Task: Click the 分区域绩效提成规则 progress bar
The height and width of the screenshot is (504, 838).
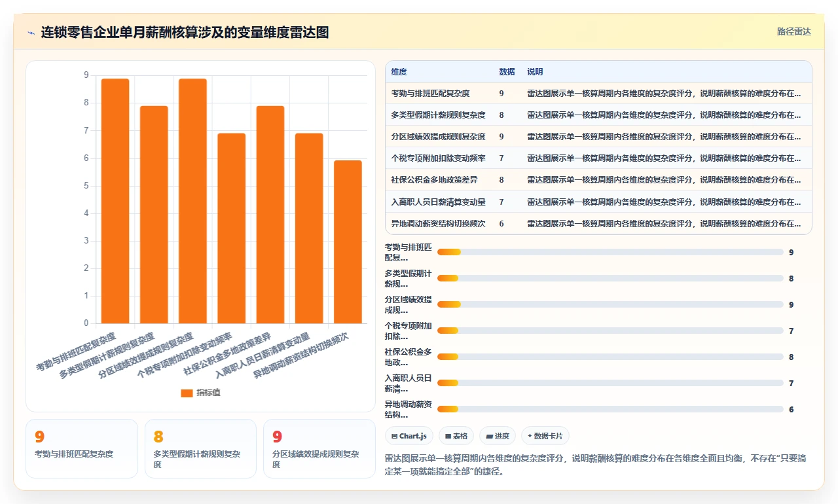Action: click(x=610, y=304)
